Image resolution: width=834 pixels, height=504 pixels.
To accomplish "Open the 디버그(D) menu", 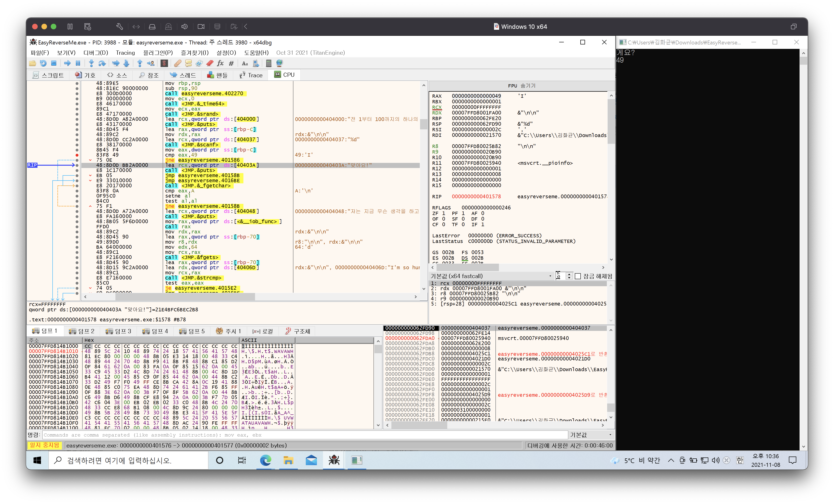I will pos(95,52).
